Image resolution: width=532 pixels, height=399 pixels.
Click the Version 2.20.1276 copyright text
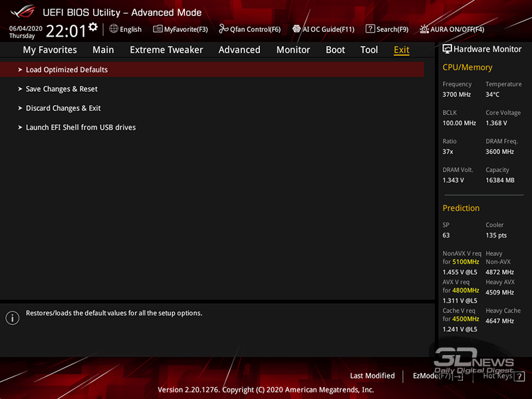[x=265, y=390]
